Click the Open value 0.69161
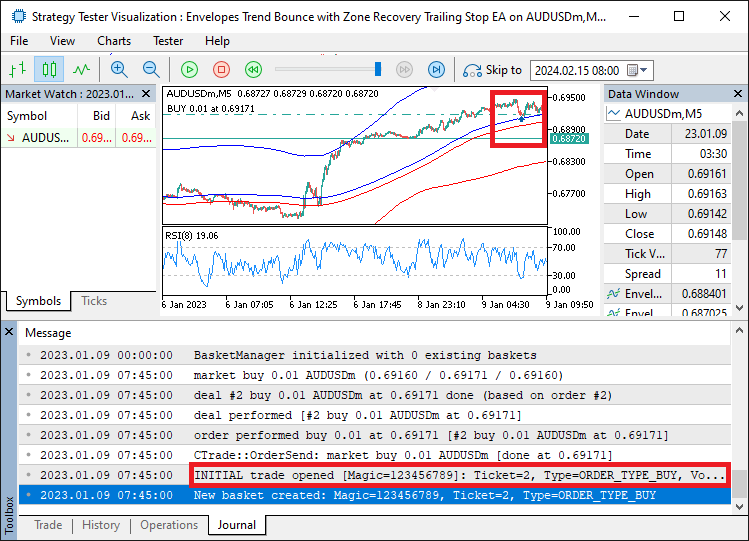The height and width of the screenshot is (541, 749). tap(707, 174)
